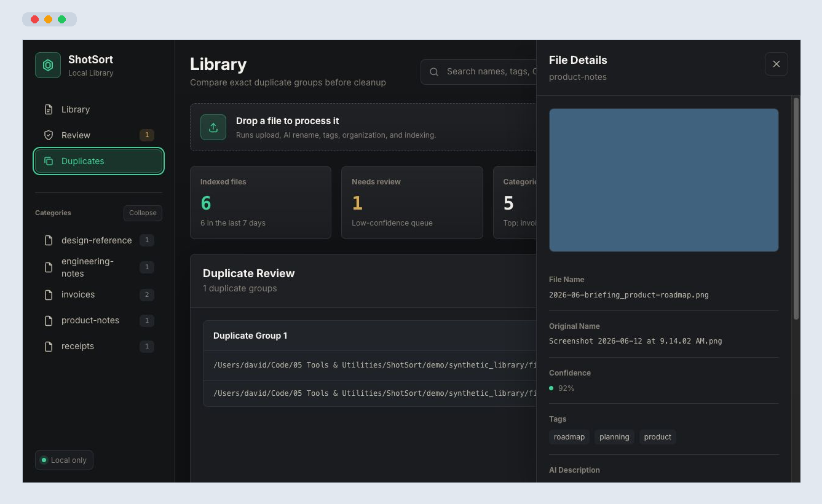Click the Duplicate Group 1 header
Image resolution: width=822 pixels, height=504 pixels.
370,336
